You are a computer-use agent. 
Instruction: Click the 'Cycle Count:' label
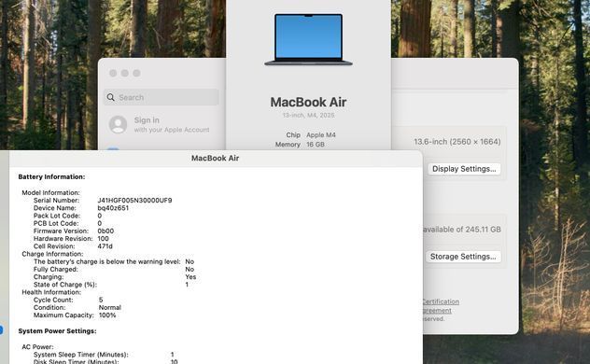pyautogui.click(x=53, y=300)
